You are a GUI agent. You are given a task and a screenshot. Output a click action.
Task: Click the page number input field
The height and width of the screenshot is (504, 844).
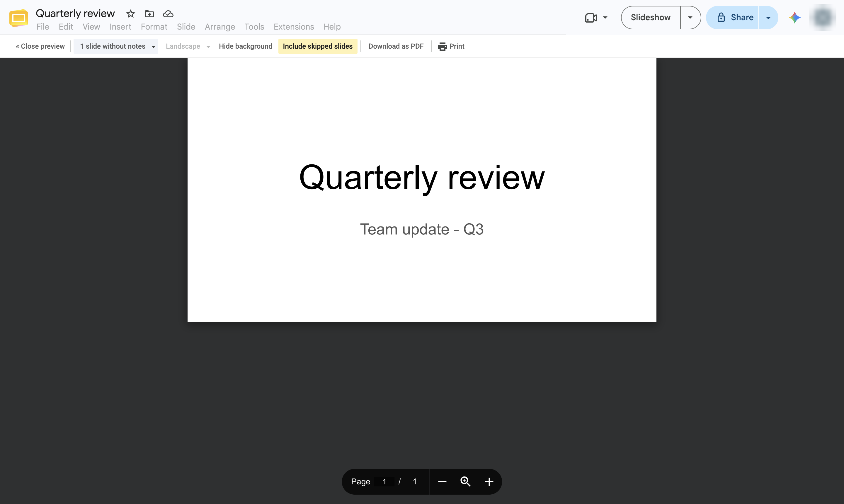(384, 482)
